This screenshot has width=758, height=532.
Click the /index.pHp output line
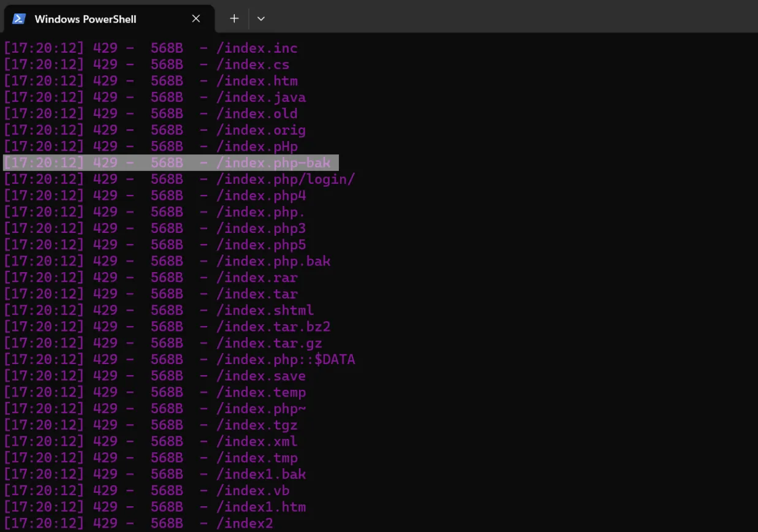click(x=151, y=147)
